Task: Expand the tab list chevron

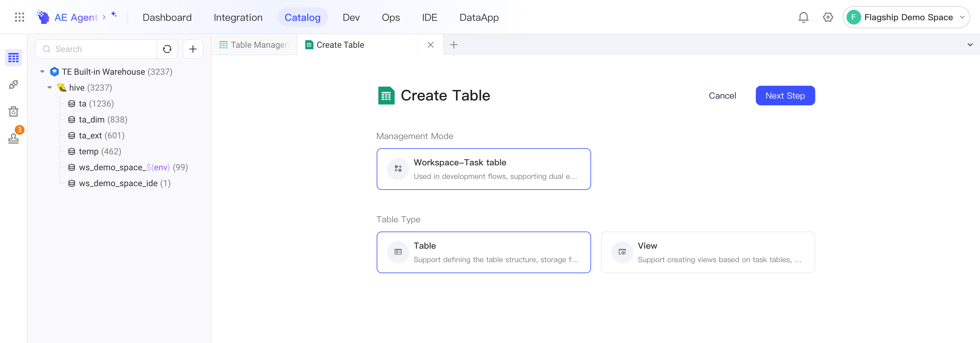Action: pyautogui.click(x=970, y=45)
